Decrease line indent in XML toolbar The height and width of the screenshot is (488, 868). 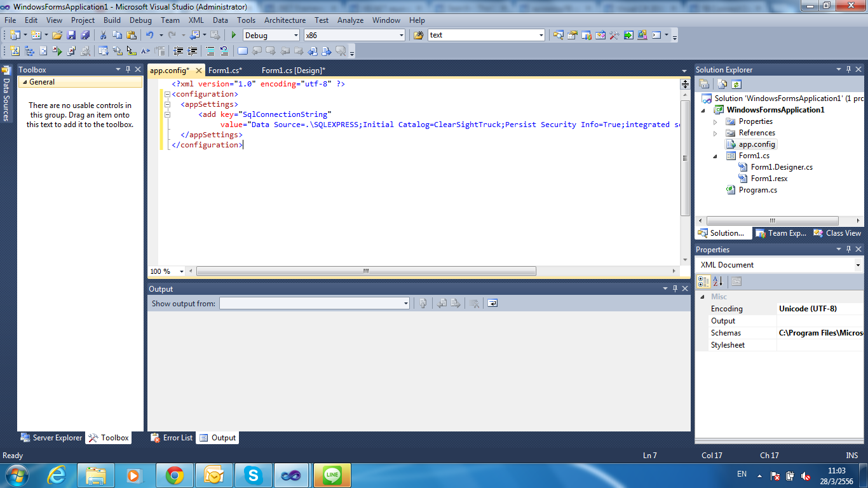(179, 51)
